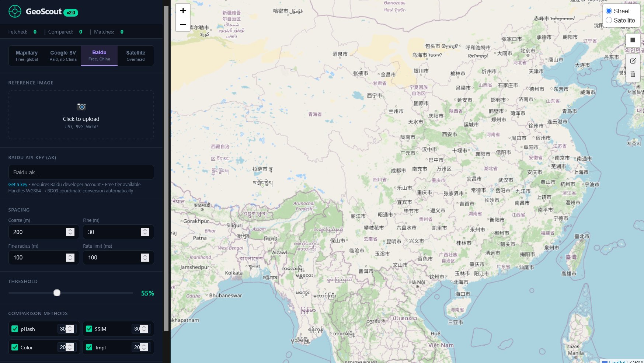The width and height of the screenshot is (644, 363).
Task: Zoom in using the plus control
Action: (182, 10)
